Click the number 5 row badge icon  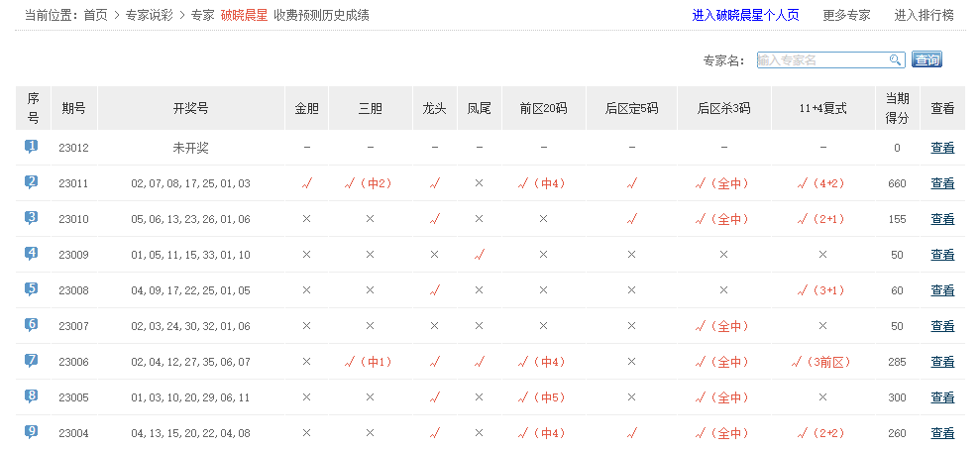click(x=32, y=289)
